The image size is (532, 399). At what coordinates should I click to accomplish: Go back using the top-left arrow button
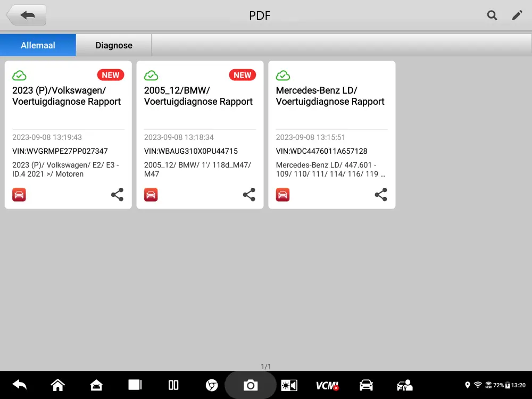coord(27,15)
